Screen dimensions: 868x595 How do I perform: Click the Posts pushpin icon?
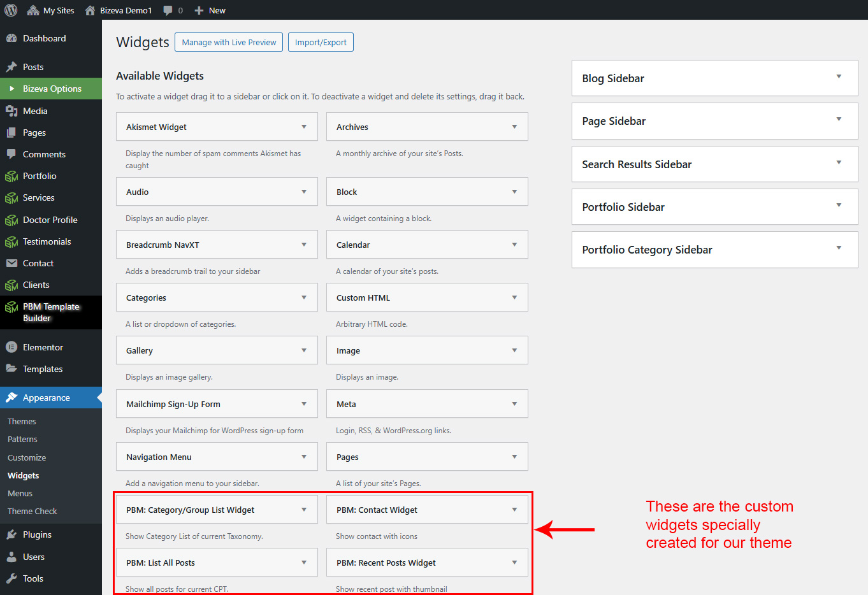11,67
